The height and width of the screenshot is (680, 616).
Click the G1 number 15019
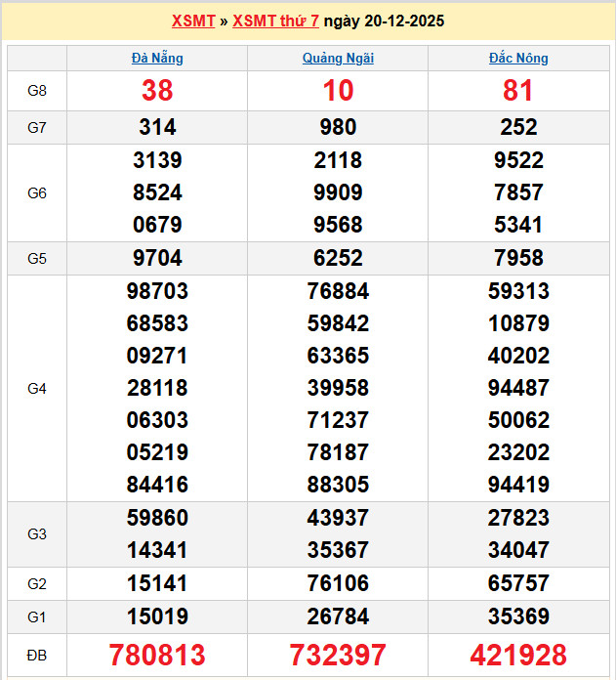point(157,616)
